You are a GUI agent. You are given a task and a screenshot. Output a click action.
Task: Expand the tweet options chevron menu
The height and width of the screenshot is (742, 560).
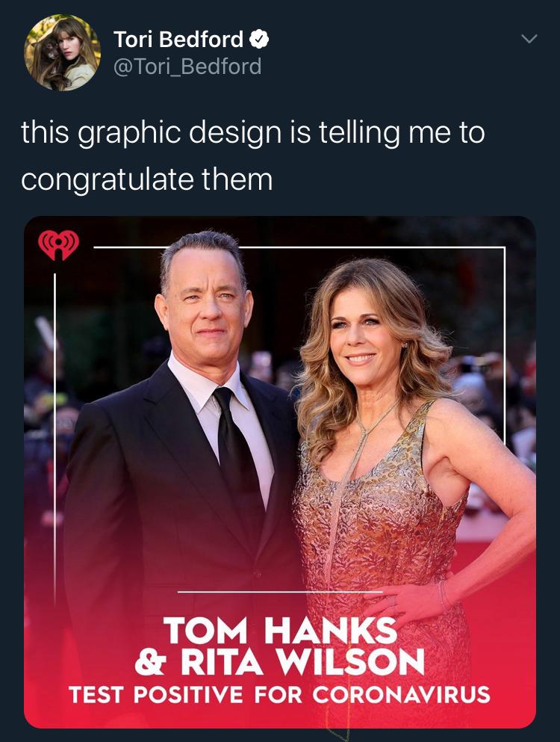[x=529, y=39]
